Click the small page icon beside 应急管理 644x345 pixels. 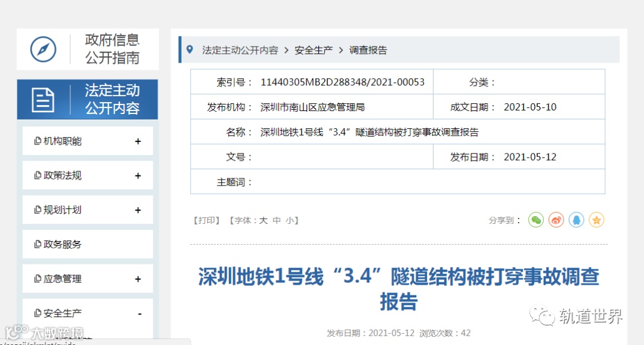pos(38,279)
